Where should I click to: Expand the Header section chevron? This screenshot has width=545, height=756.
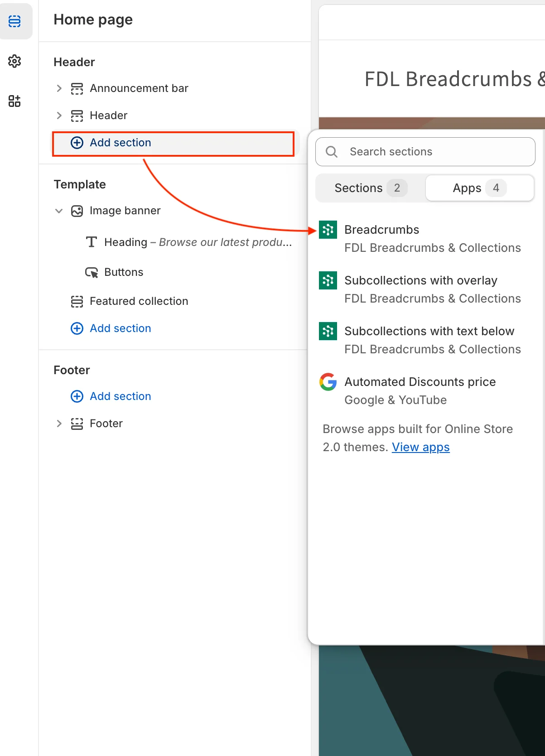coord(59,116)
